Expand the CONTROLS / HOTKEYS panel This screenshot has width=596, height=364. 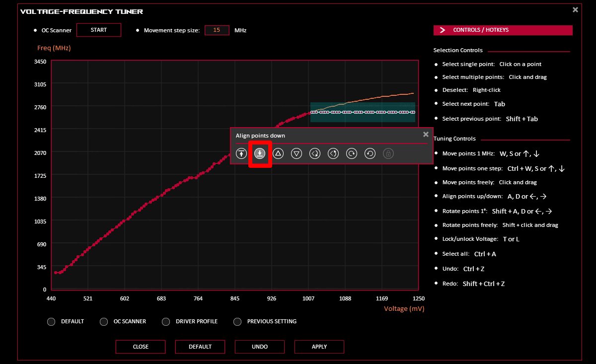pos(502,30)
